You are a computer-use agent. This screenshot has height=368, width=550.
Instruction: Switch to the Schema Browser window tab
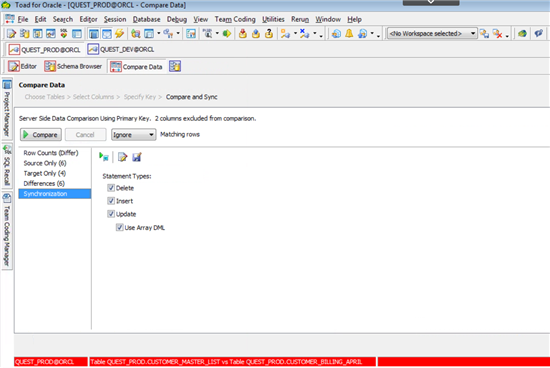[x=73, y=66]
